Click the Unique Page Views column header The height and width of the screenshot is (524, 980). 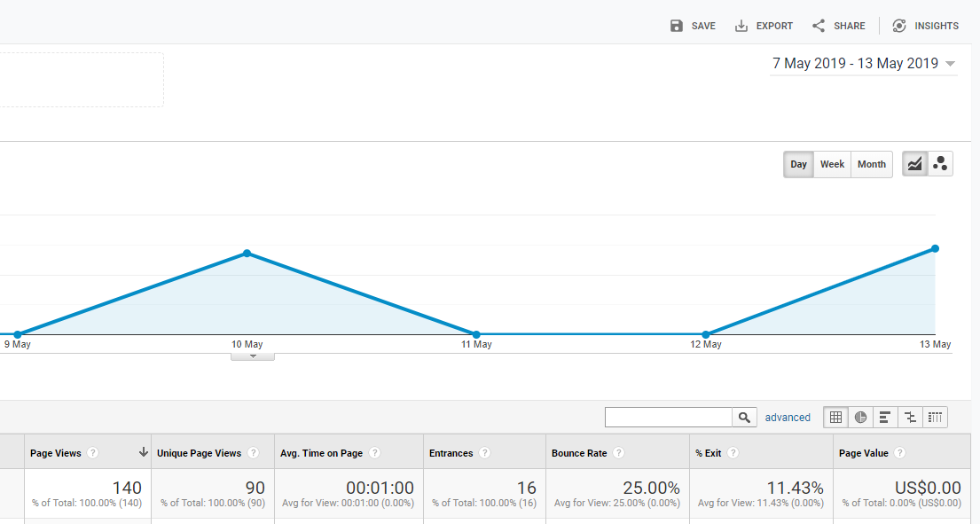199,453
